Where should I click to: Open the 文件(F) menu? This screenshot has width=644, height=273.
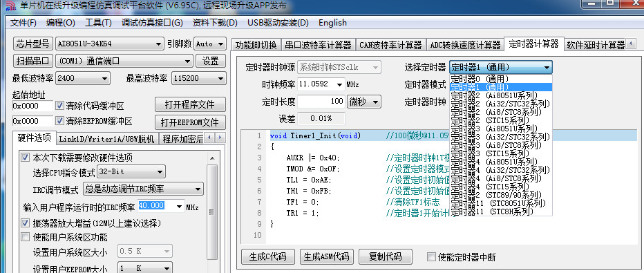coord(23,23)
